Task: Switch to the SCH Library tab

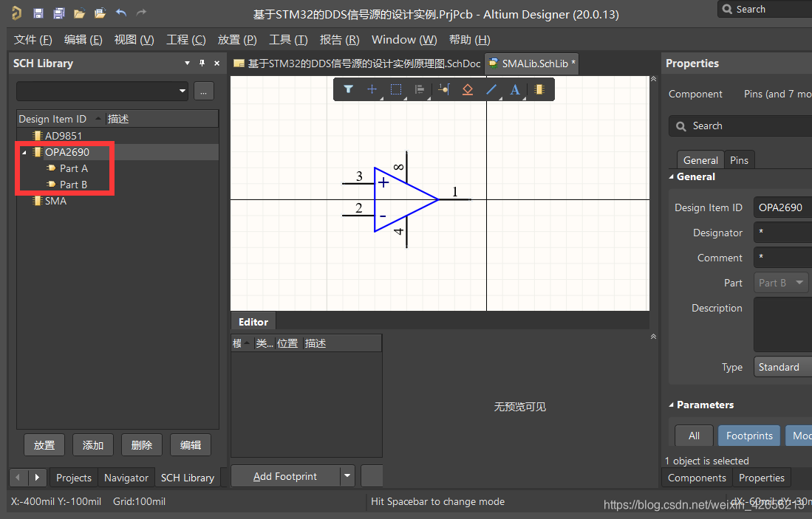Action: coord(188,478)
